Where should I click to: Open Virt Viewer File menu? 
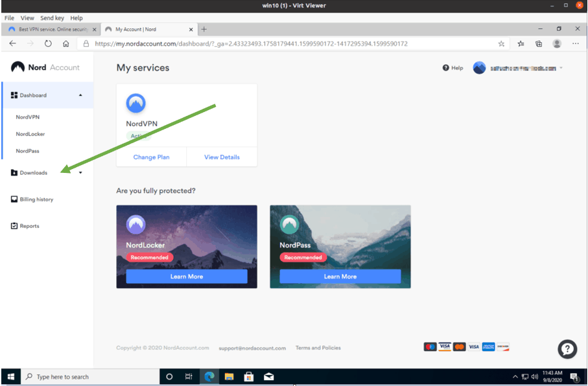point(9,18)
